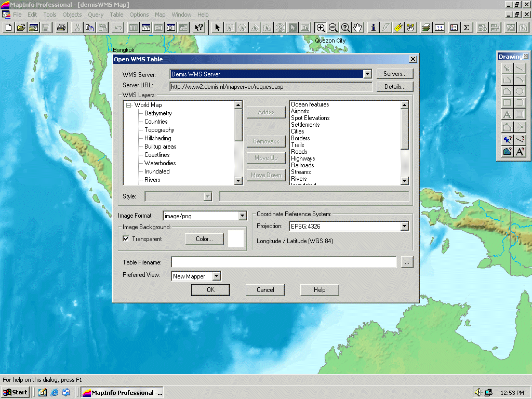Screen dimensions: 532x399
Task: Click the Print toolbar icon
Action: 61,28
